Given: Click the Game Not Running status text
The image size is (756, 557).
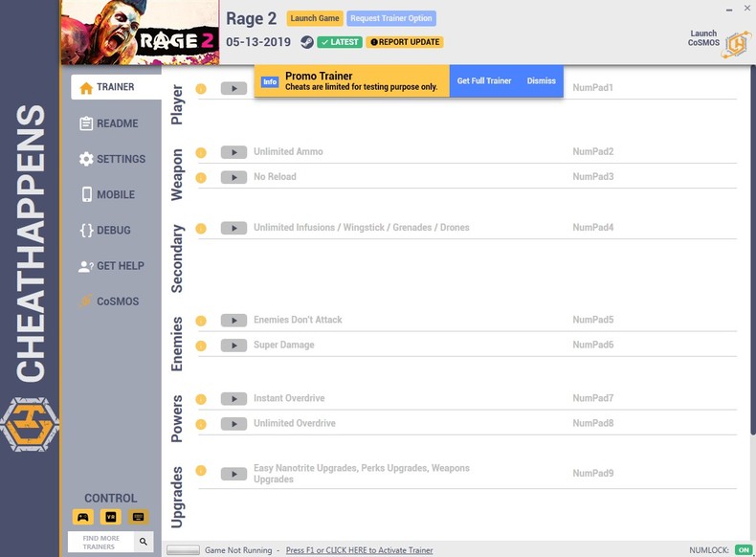Looking at the screenshot, I should (238, 550).
